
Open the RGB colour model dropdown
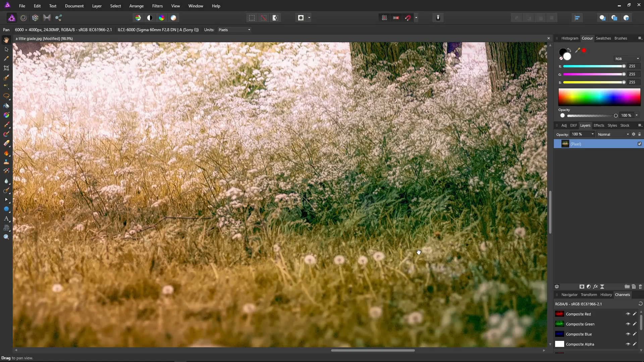pos(627,59)
